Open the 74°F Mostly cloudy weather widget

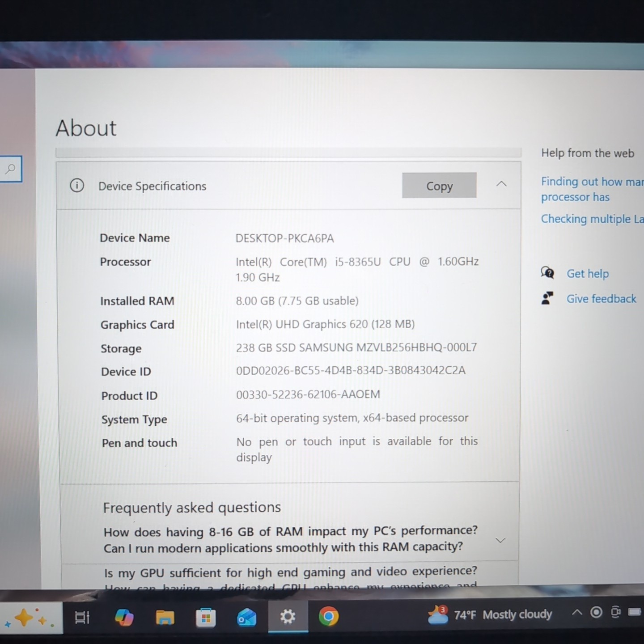point(490,614)
